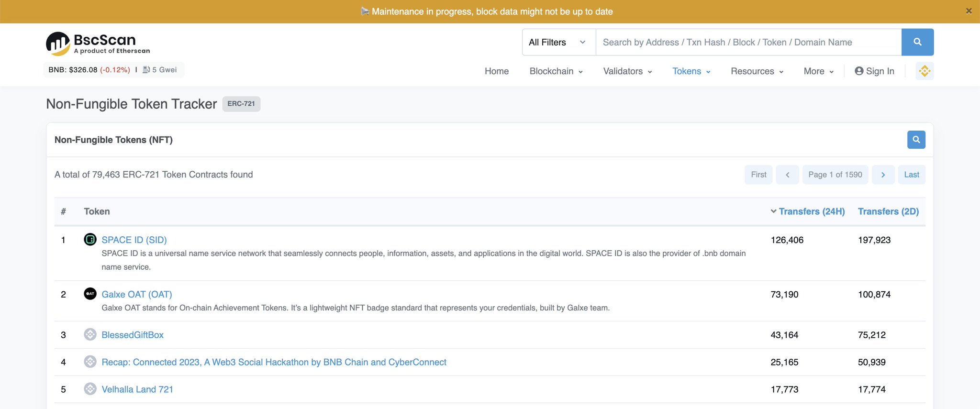Click the ERC-721 badge
Viewport: 980px width, 409px height.
pos(241,104)
